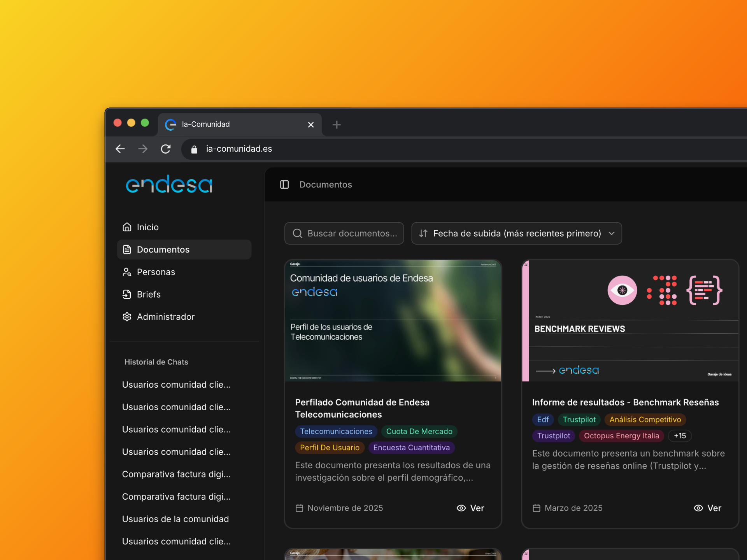The width and height of the screenshot is (747, 560).
Task: Click the Telecomunicaciones tag
Action: 336,431
